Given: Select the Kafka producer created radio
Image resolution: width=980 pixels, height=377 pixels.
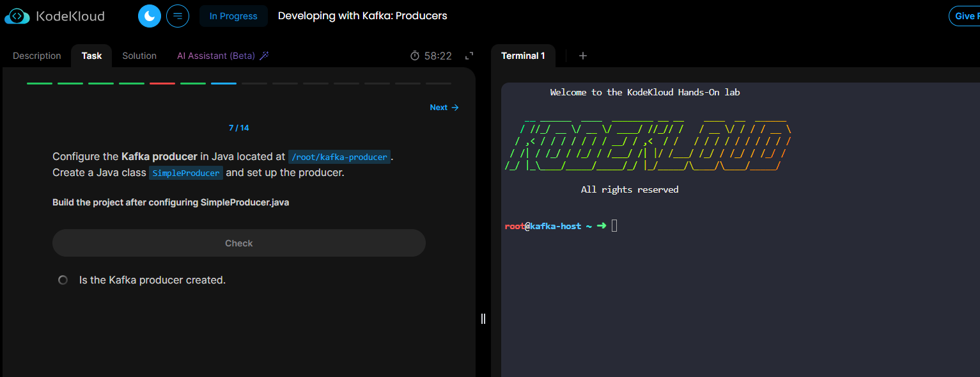Looking at the screenshot, I should pyautogui.click(x=63, y=280).
